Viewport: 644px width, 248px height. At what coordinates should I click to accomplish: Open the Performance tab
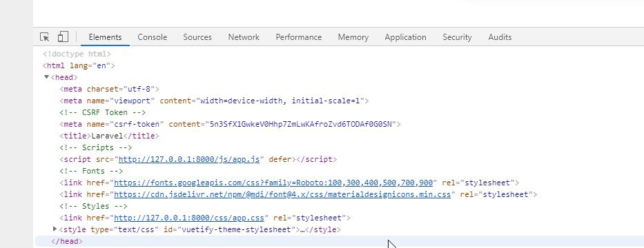[299, 37]
